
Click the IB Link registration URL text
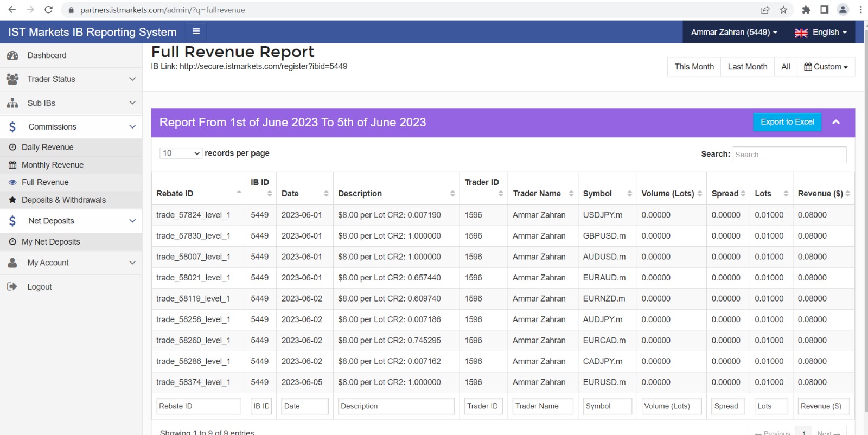(x=263, y=66)
